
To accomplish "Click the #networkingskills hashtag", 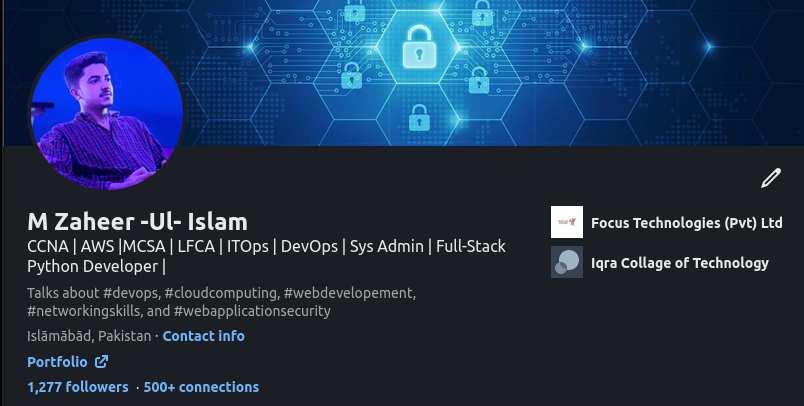I will 83,311.
